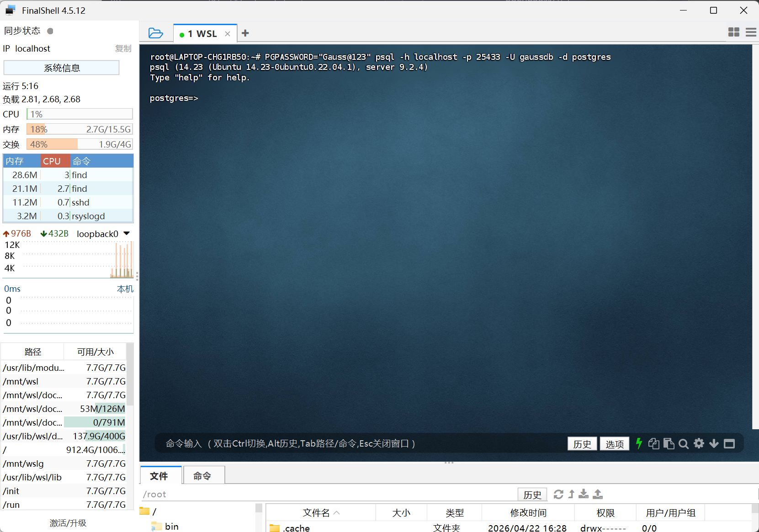
Task: Sort file list by 修改时间 column
Action: 528,513
